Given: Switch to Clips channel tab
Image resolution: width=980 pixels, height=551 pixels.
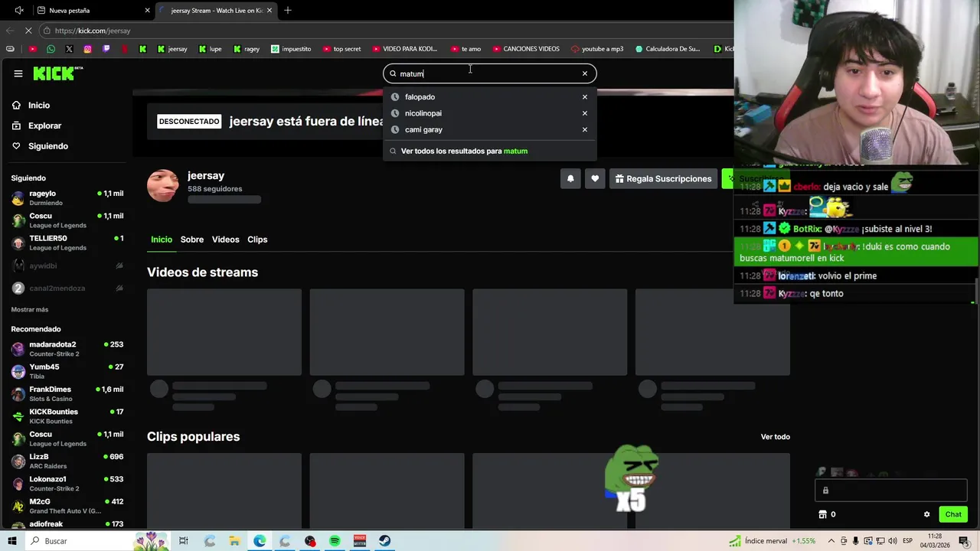Looking at the screenshot, I should (257, 240).
